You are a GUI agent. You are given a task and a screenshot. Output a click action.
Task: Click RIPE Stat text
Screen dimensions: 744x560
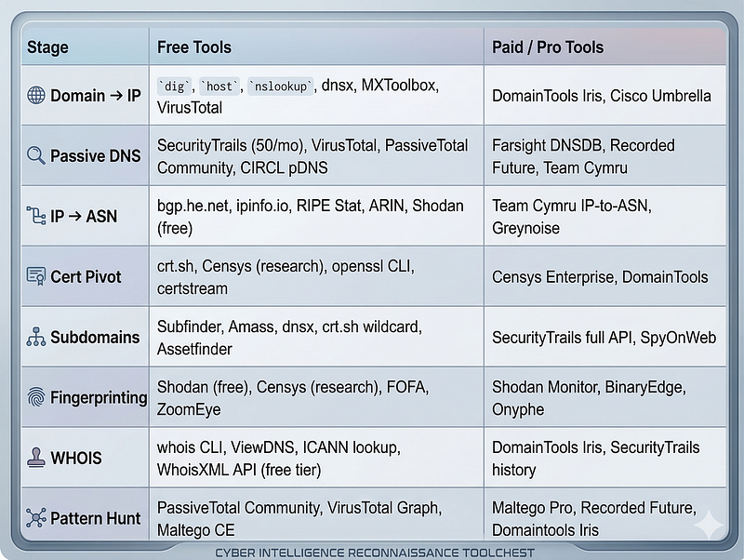pos(329,206)
